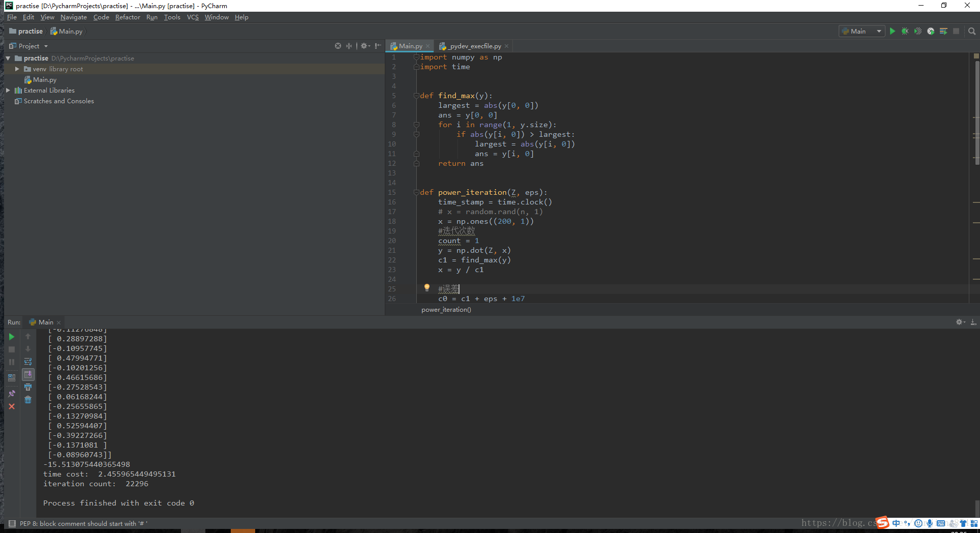980x533 pixels.
Task: Collapse all in Project panel
Action: pyautogui.click(x=349, y=46)
